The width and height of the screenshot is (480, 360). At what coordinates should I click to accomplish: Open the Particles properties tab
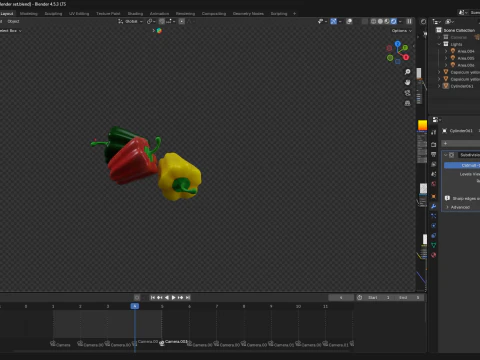click(434, 216)
